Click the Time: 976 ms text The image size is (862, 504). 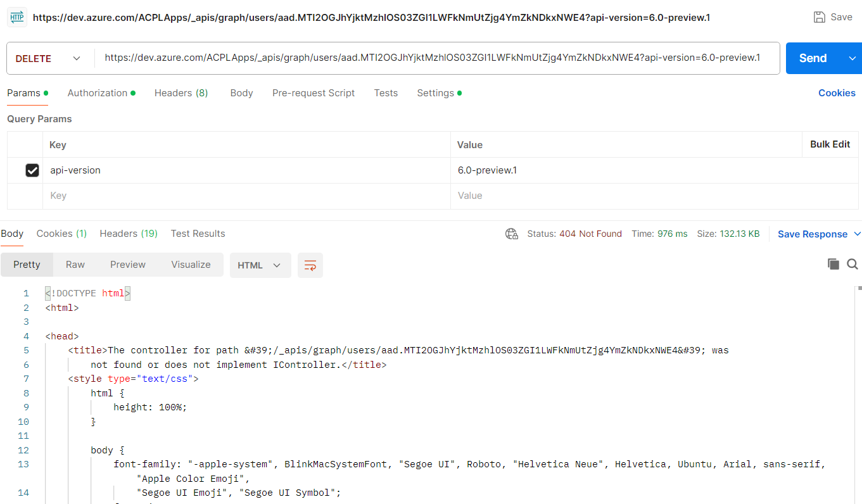click(x=659, y=234)
